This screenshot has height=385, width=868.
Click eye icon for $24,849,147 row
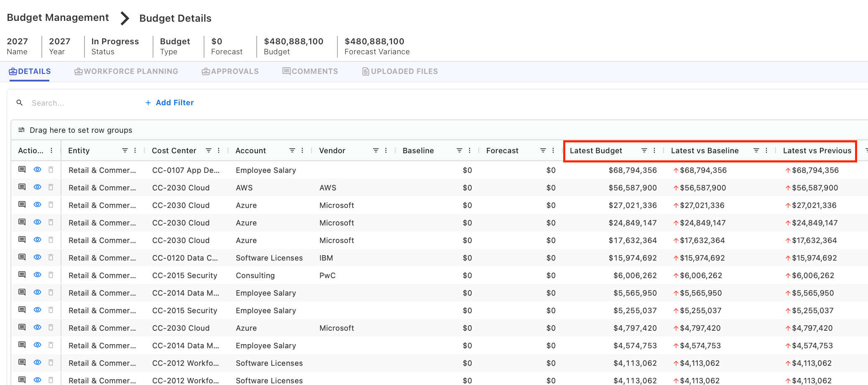pos(37,222)
